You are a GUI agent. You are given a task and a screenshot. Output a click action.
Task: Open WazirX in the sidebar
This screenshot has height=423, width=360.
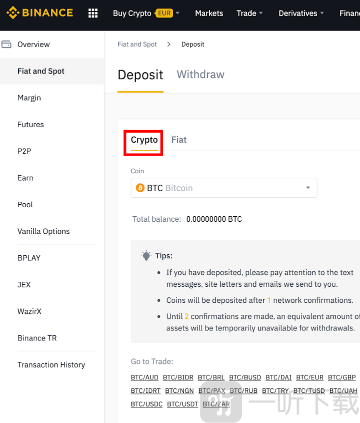[x=29, y=311]
